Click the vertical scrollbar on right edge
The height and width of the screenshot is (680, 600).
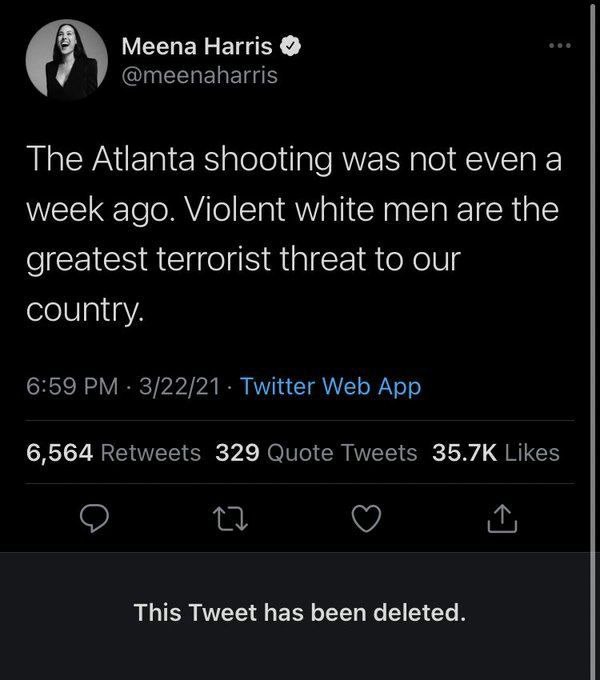tap(592, 340)
